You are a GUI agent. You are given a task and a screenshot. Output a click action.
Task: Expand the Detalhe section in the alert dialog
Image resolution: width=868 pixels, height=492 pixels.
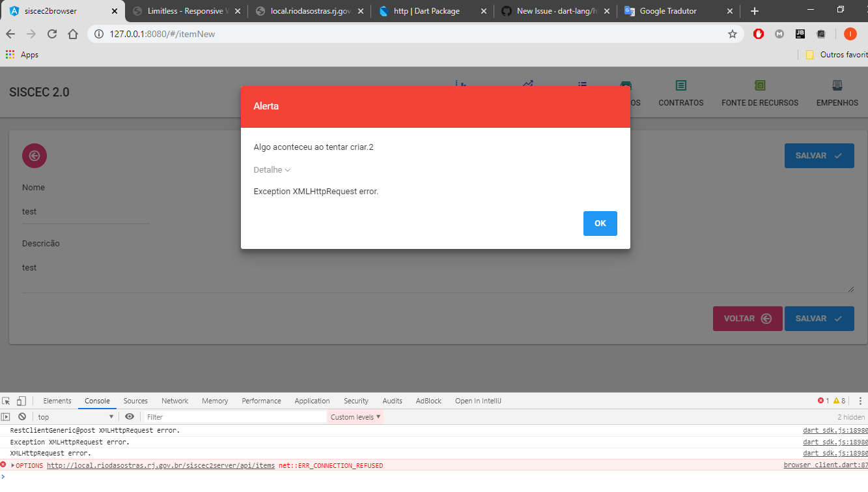(x=272, y=169)
